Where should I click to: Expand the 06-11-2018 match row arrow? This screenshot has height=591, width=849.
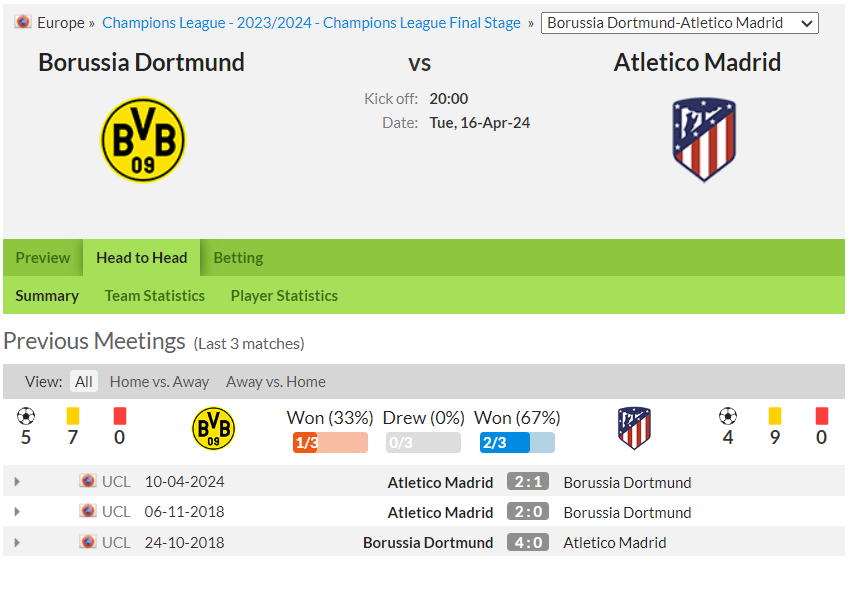(x=17, y=511)
